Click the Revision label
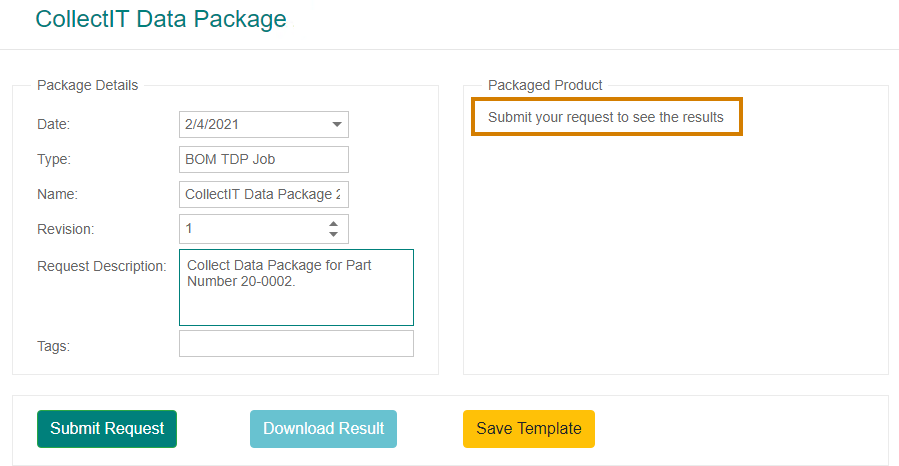Screen dimensions: 899x466 tap(65, 229)
